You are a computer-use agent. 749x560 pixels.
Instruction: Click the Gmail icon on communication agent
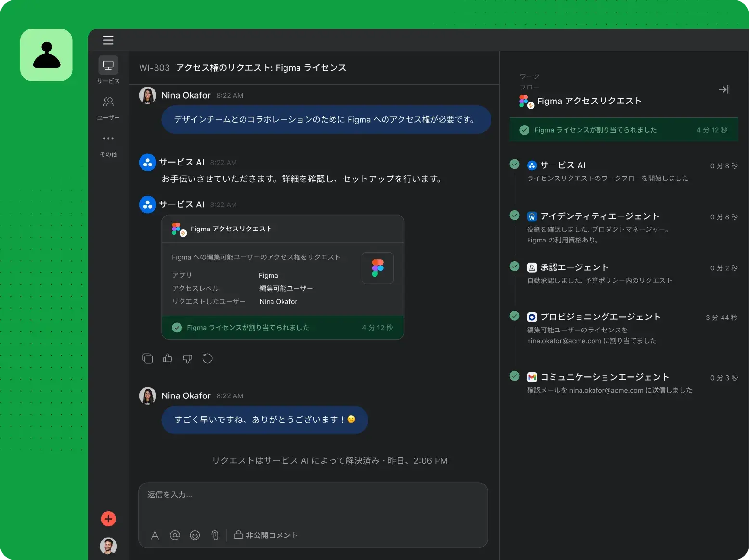(x=532, y=377)
